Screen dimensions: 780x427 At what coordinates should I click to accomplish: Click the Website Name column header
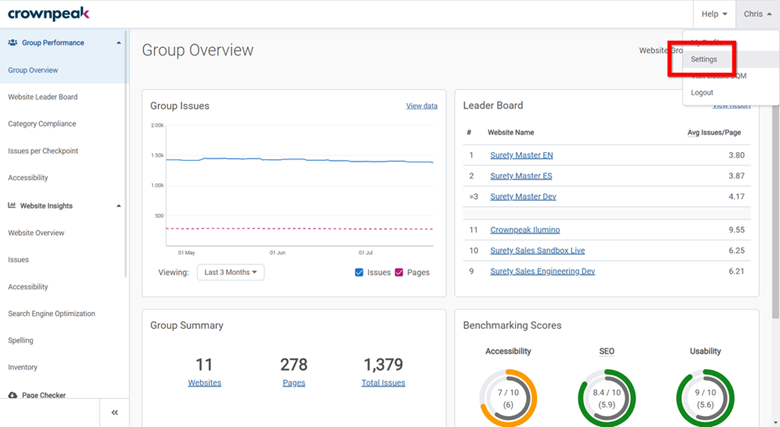pyautogui.click(x=510, y=132)
